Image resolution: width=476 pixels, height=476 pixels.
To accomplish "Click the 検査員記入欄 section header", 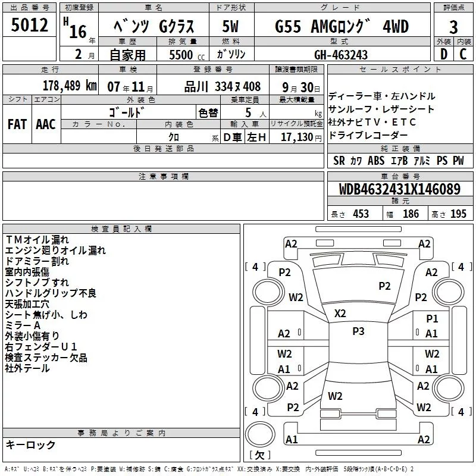I will tap(121, 229).
